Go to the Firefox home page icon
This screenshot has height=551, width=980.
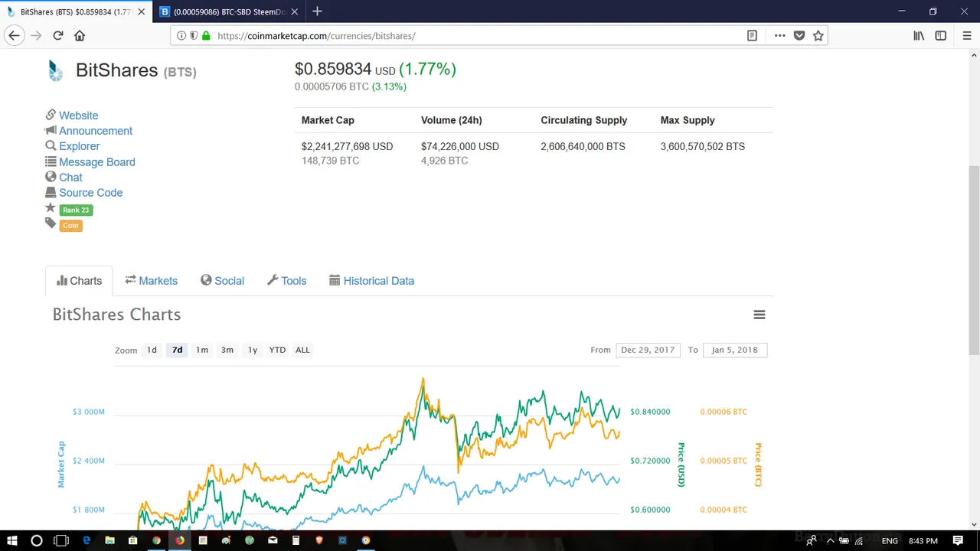click(80, 35)
